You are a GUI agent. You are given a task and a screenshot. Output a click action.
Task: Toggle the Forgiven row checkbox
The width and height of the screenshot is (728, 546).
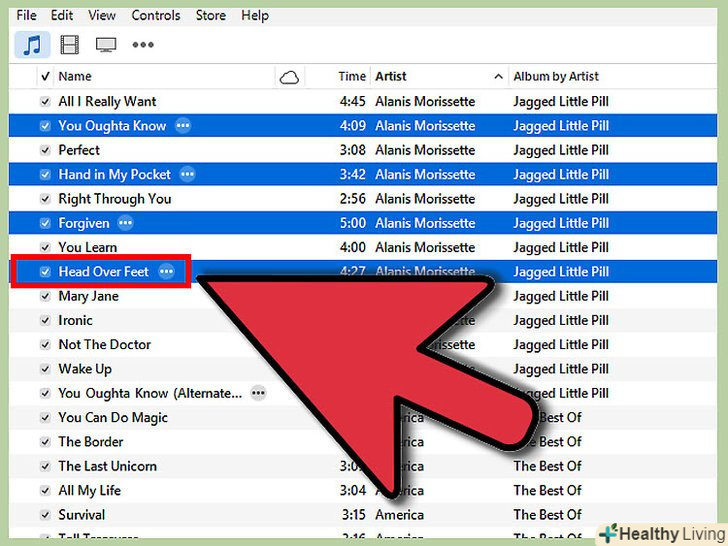pyautogui.click(x=45, y=223)
